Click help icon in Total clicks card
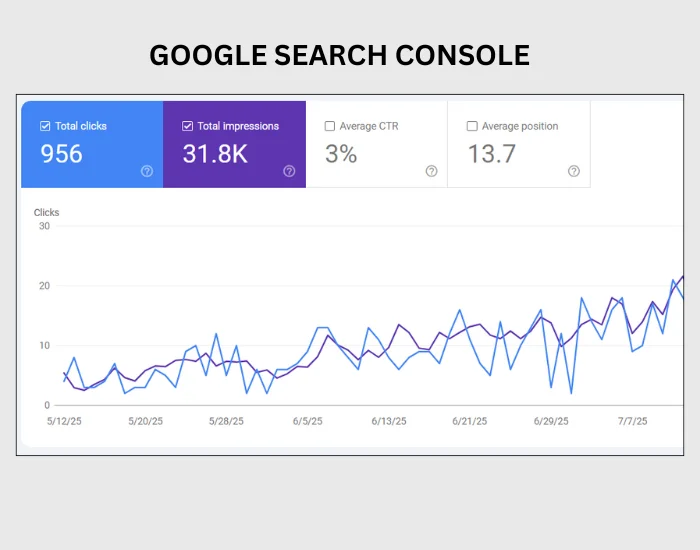The width and height of the screenshot is (700, 550). coord(147,171)
